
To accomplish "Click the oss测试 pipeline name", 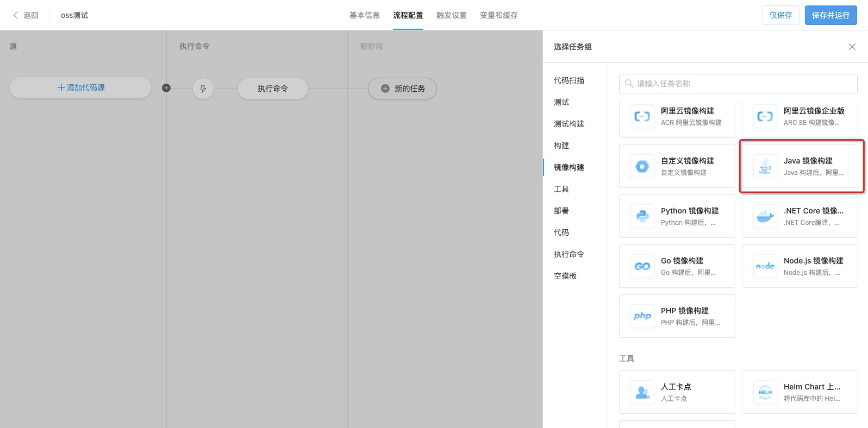I will click(x=74, y=15).
